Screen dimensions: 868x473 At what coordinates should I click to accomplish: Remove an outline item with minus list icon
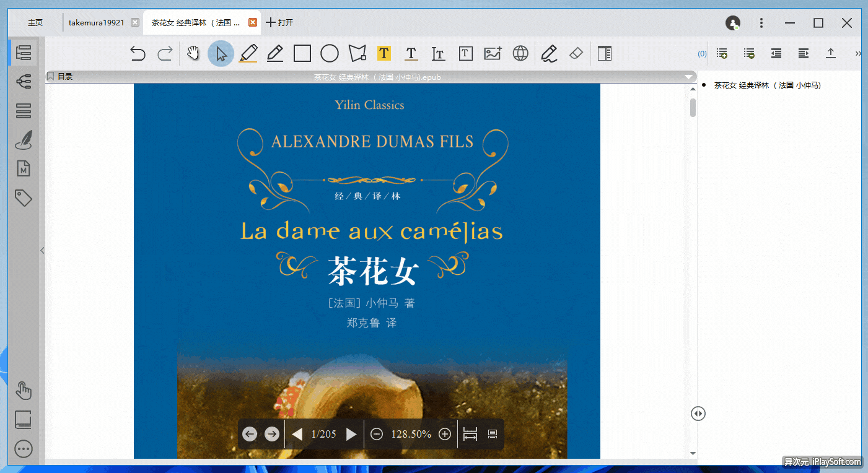click(749, 54)
